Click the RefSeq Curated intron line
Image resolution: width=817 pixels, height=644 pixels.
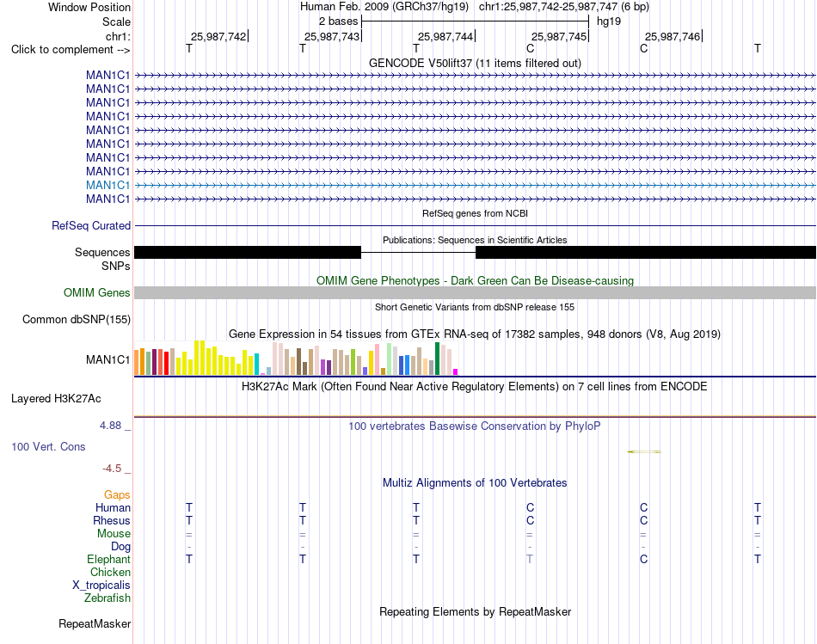click(475, 225)
